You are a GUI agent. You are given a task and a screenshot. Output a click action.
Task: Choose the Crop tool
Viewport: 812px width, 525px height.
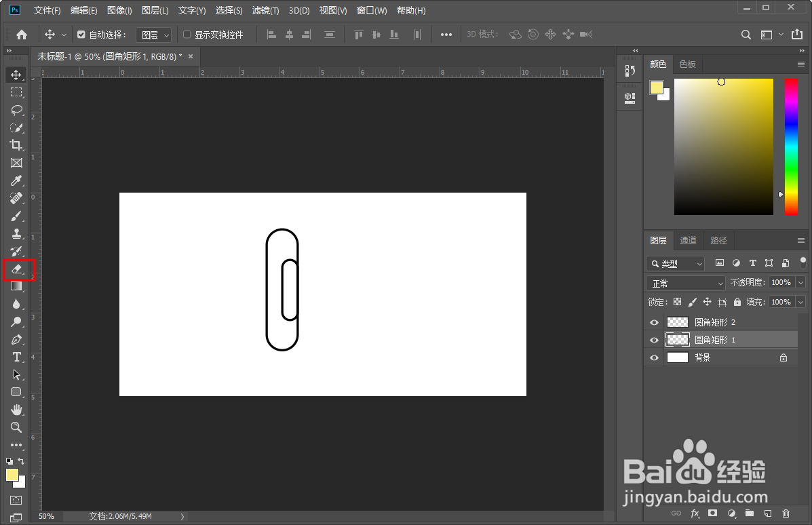pos(16,145)
